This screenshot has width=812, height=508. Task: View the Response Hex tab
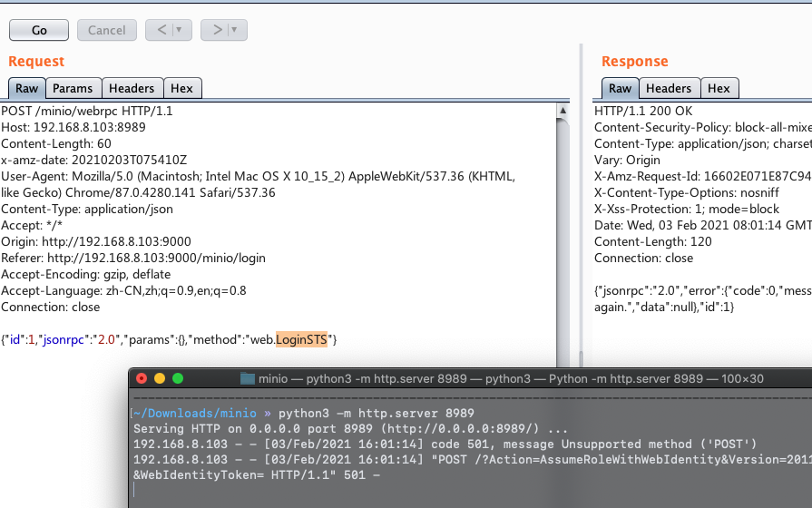[719, 88]
